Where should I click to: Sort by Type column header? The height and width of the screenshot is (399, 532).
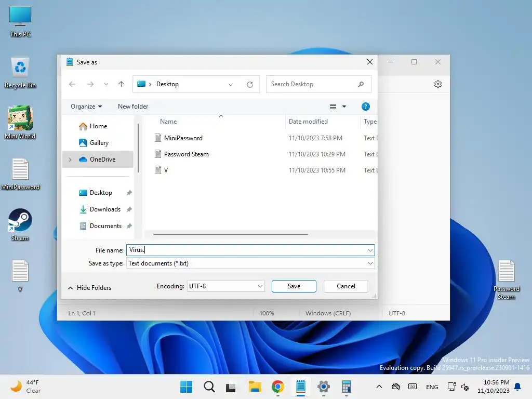point(370,122)
